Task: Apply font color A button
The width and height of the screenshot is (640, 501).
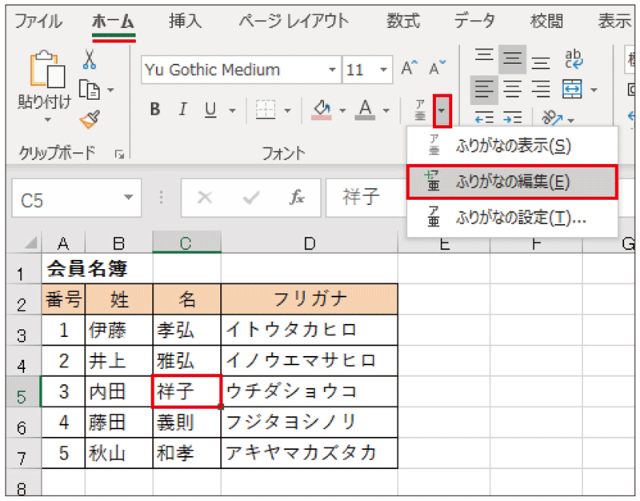Action: 365,109
